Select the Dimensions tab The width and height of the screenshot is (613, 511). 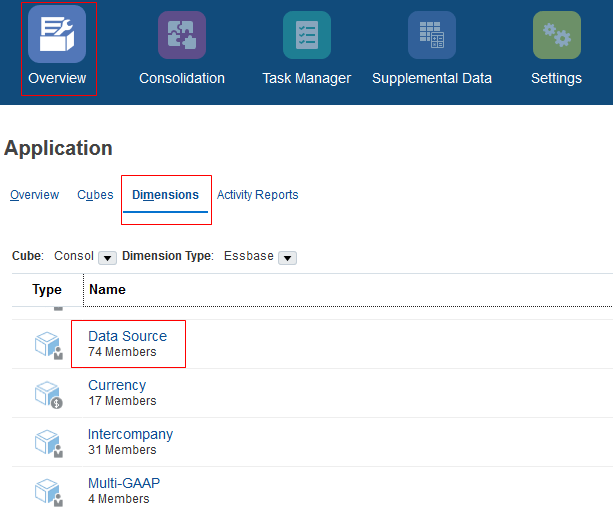tap(165, 195)
